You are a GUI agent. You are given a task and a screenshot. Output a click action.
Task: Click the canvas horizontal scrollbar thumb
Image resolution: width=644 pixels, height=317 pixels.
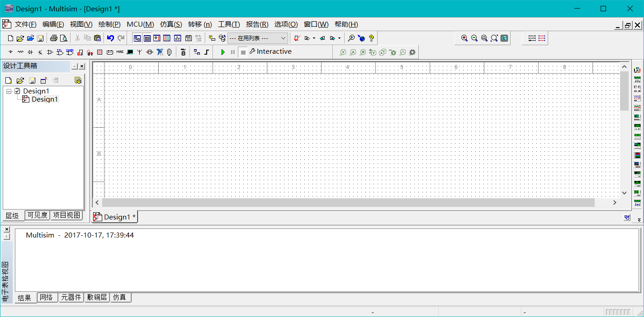pos(348,203)
